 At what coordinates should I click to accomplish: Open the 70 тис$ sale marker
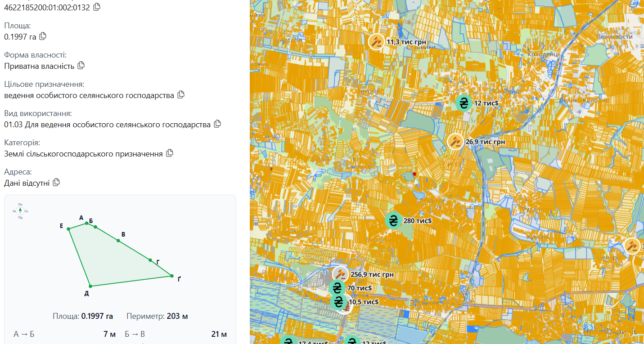[x=337, y=288]
